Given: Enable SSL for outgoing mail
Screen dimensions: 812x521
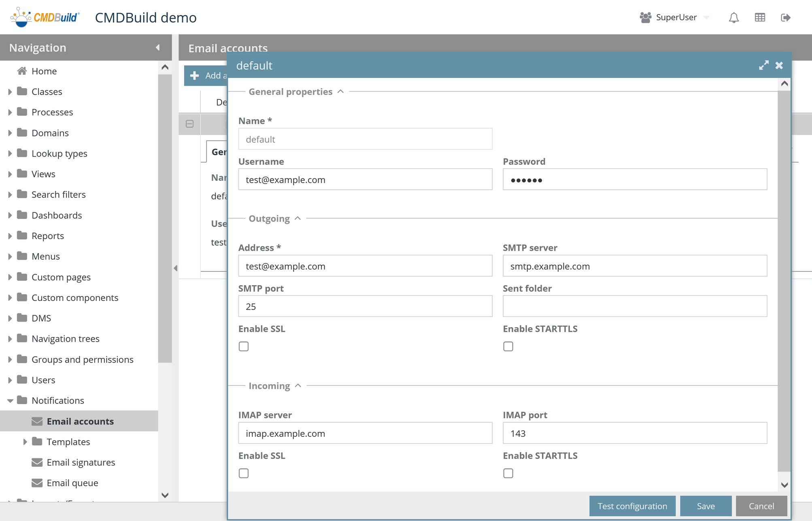Looking at the screenshot, I should pyautogui.click(x=244, y=347).
